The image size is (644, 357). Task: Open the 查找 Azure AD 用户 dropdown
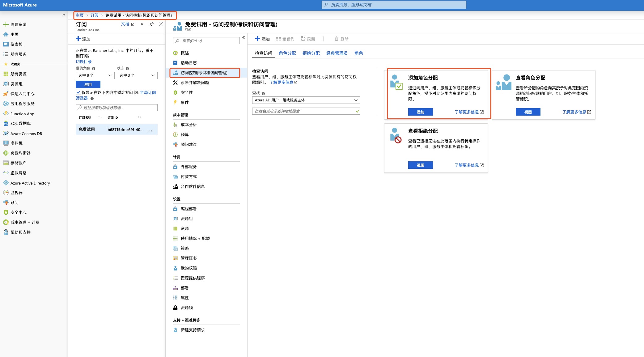306,100
